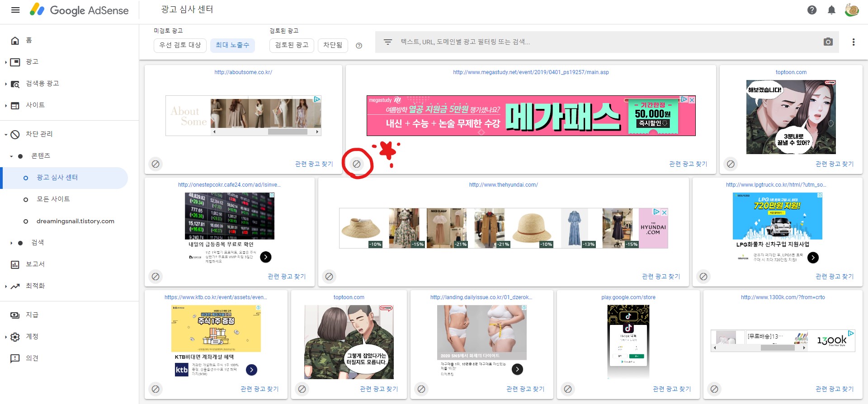Click the 지급 payments icon

15,315
